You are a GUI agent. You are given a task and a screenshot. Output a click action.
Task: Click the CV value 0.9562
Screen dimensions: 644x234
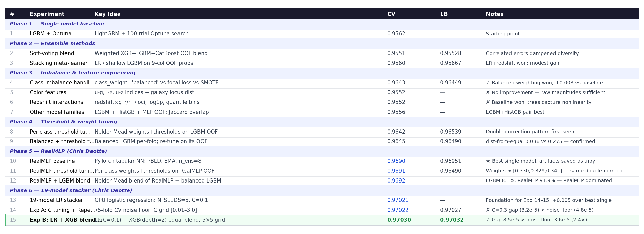396,34
